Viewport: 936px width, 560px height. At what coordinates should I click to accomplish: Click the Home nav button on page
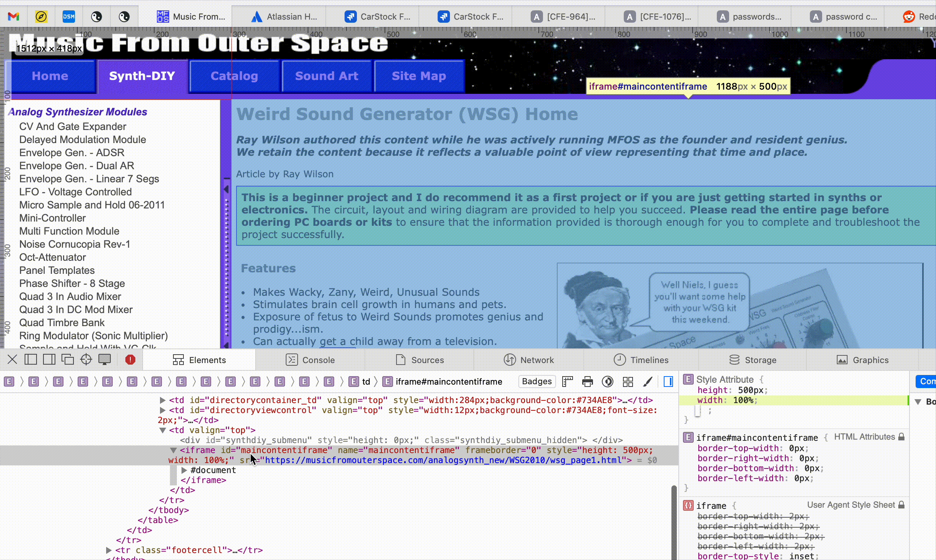[50, 76]
